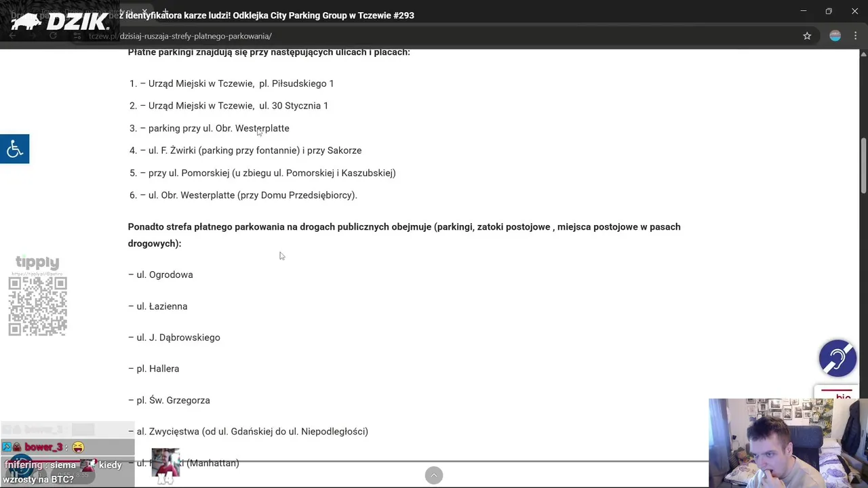This screenshot has height=488, width=868.
Task: Close the current browser tab
Action: (144, 12)
